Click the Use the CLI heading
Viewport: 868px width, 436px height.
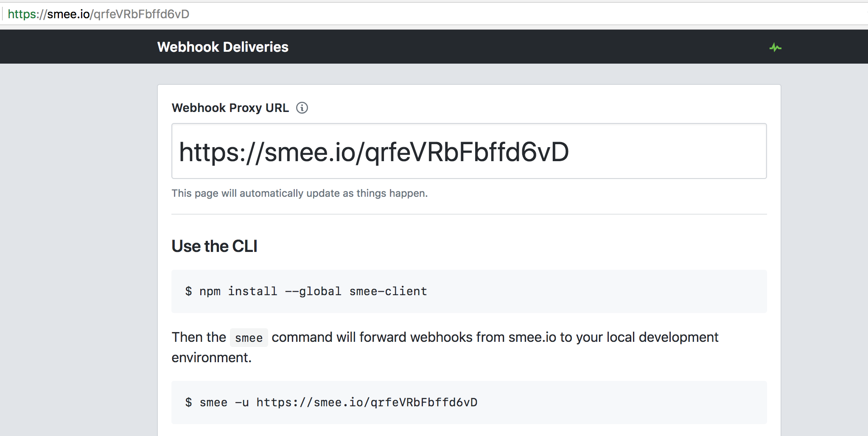(x=214, y=246)
